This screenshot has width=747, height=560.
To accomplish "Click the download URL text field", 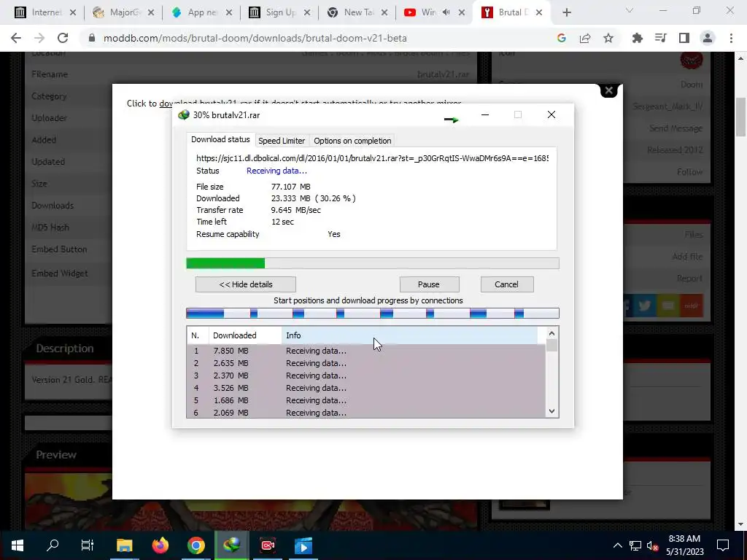I will (x=372, y=158).
